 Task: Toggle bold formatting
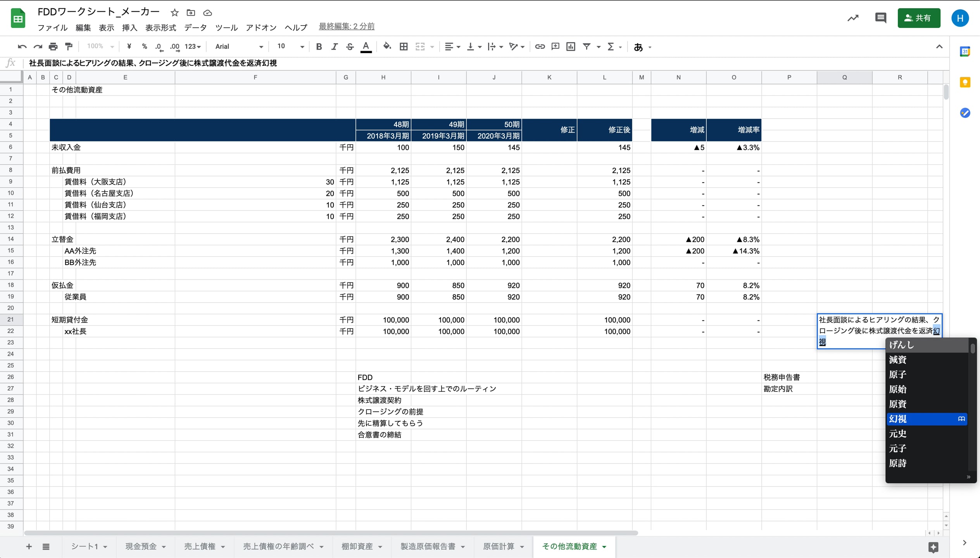tap(319, 46)
